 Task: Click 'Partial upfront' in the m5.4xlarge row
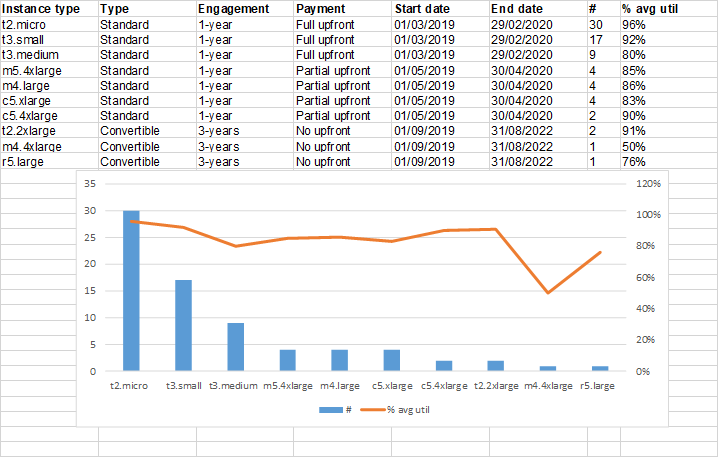click(x=343, y=71)
